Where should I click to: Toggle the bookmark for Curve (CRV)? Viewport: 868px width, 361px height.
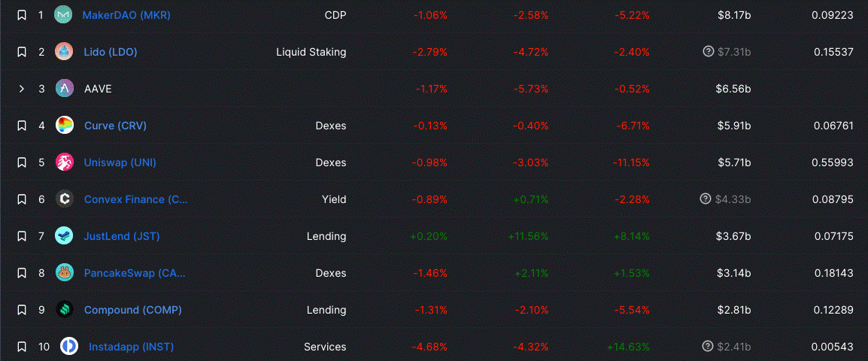pos(22,126)
